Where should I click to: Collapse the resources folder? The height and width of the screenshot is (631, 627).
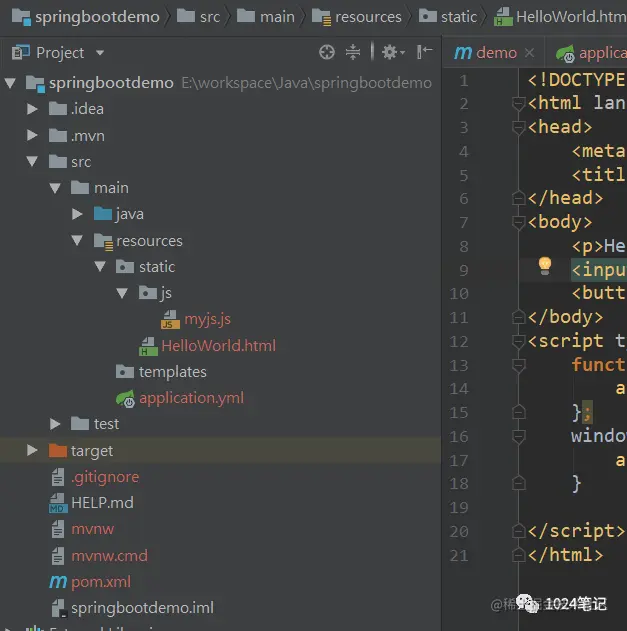[x=77, y=241]
